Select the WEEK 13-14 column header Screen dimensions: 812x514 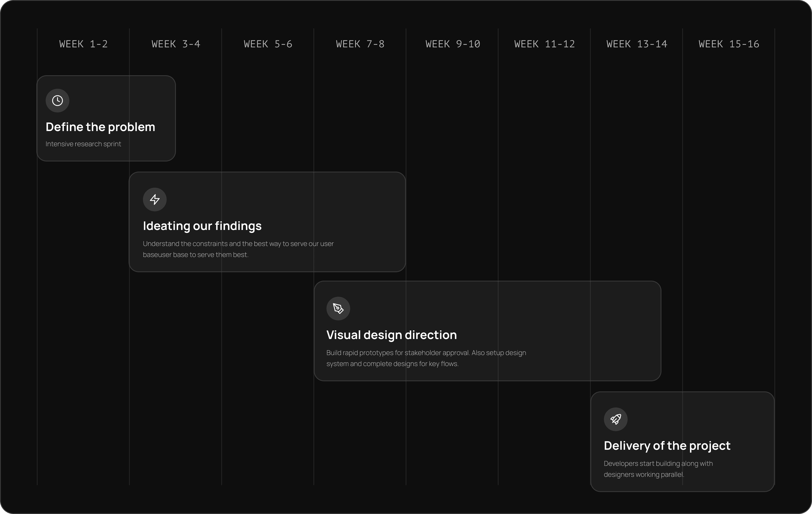pos(637,44)
